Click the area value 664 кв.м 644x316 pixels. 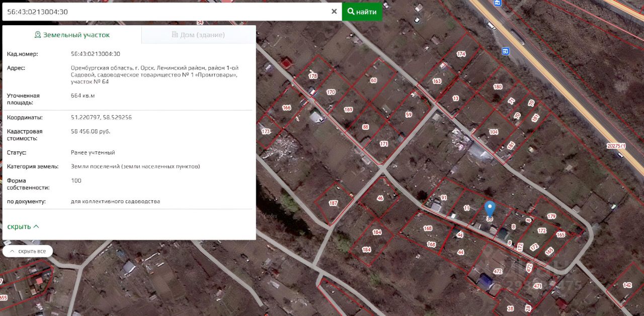click(83, 96)
